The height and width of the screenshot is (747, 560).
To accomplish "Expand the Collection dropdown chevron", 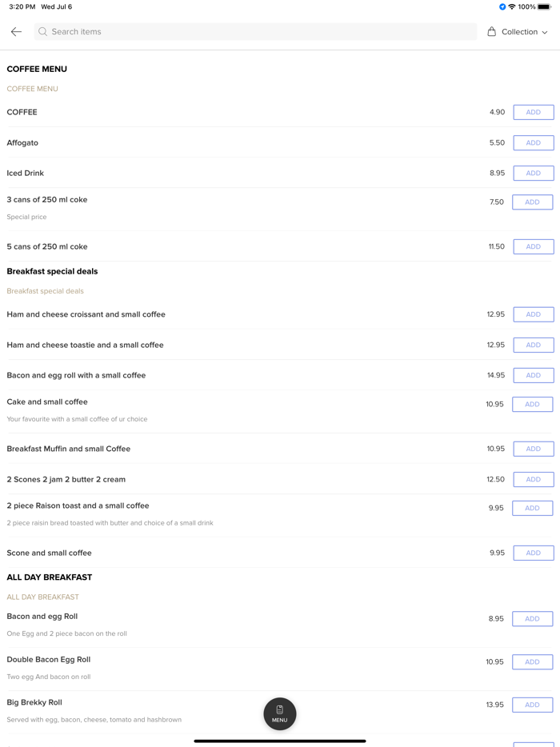I will click(545, 33).
